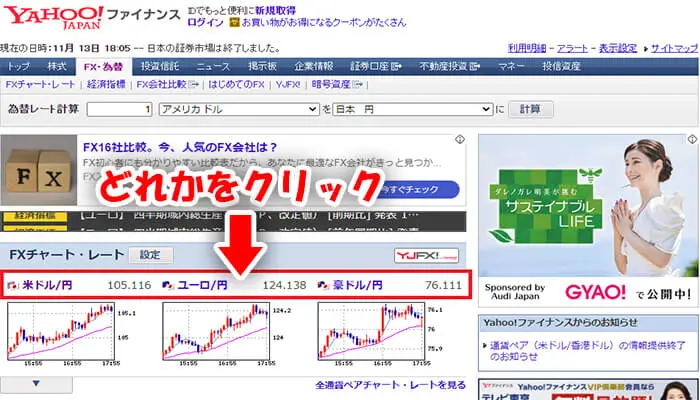The height and width of the screenshot is (400, 700).
Task: Click the 表示設定 link
Action: [x=618, y=49]
